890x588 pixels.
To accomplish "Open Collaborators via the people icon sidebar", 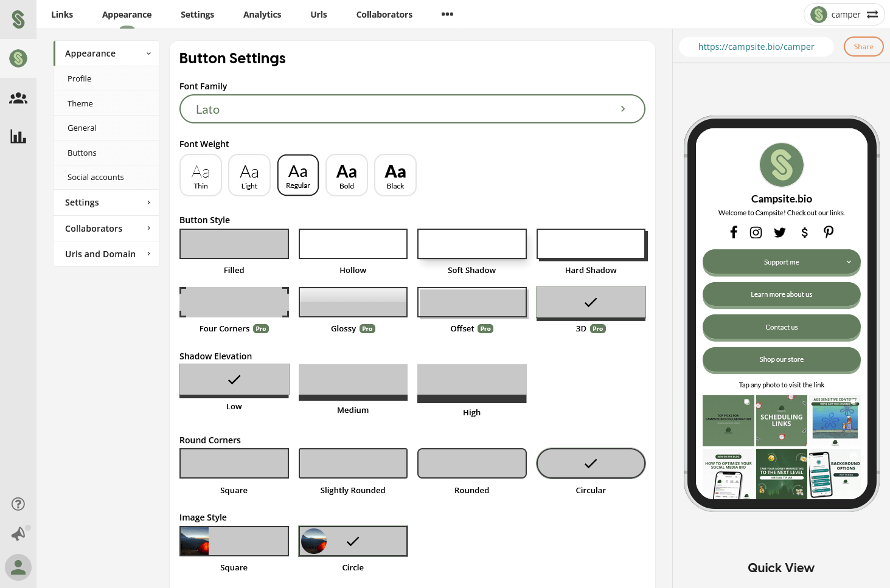I will click(18, 98).
